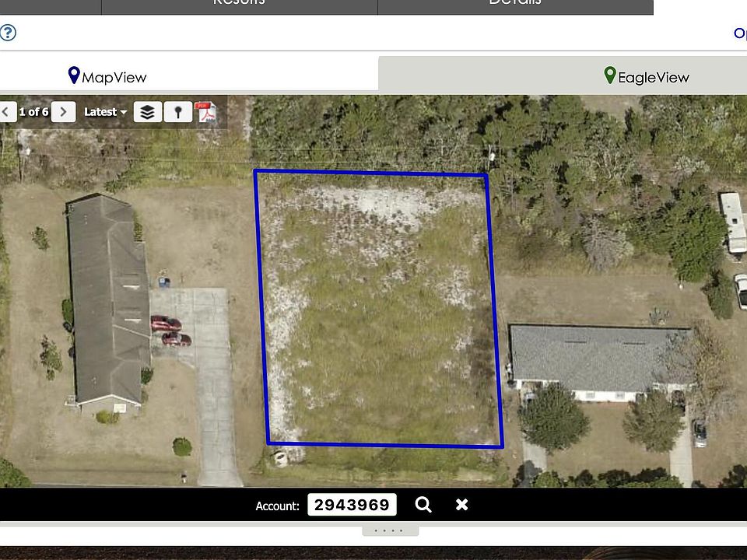
Task: Go to the next aerial image
Action: [x=63, y=112]
